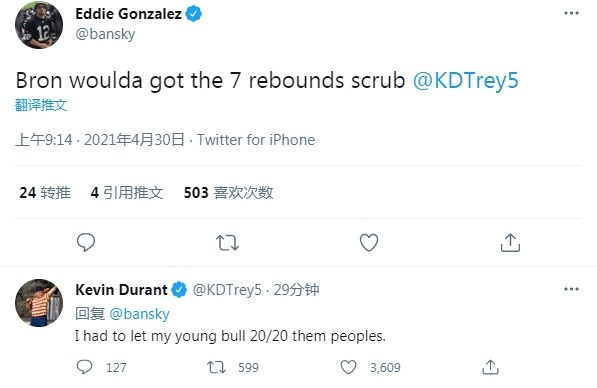Reply to Kevin Durant's tweet (127 replies)
Viewport: 597px width, 388px height.
[x=84, y=367]
